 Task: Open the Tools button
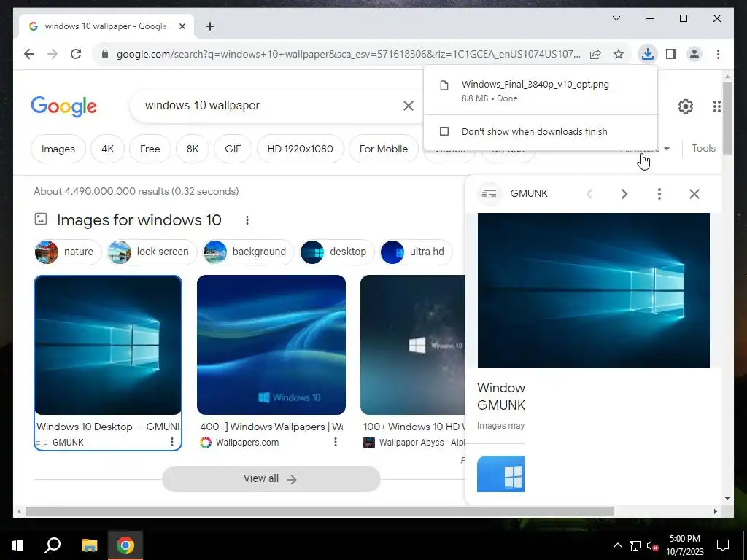(704, 148)
